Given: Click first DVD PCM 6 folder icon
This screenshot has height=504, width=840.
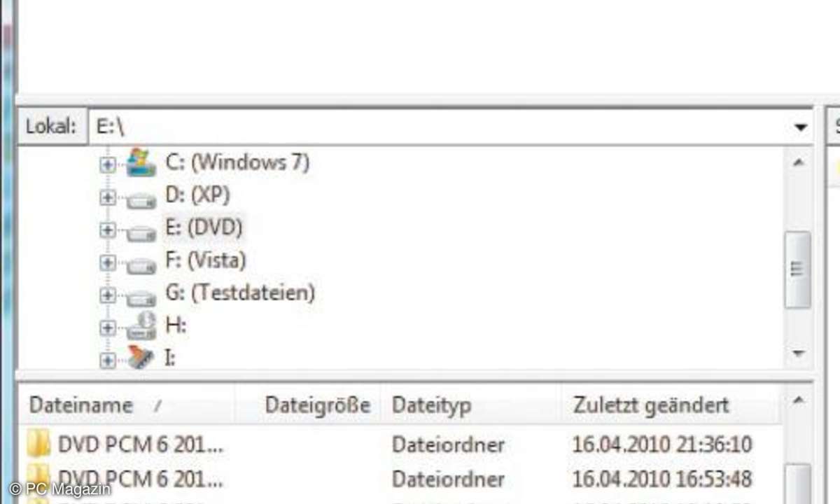Looking at the screenshot, I should (x=39, y=444).
